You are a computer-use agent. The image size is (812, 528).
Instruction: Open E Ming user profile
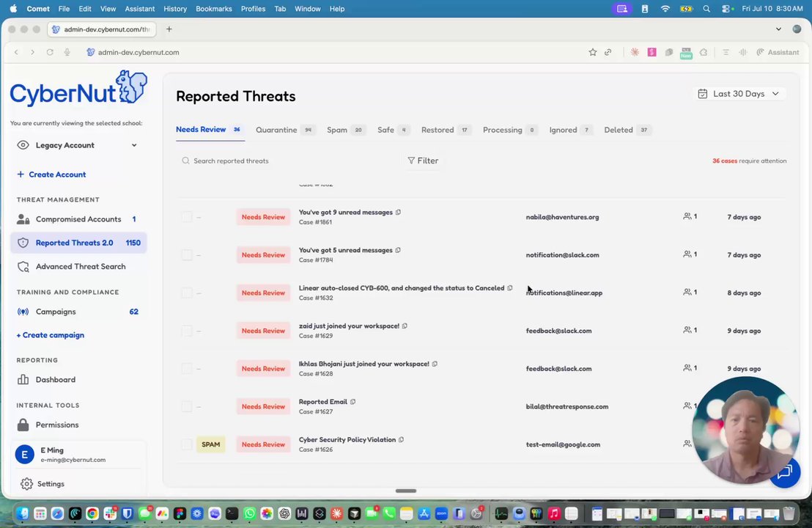point(78,455)
